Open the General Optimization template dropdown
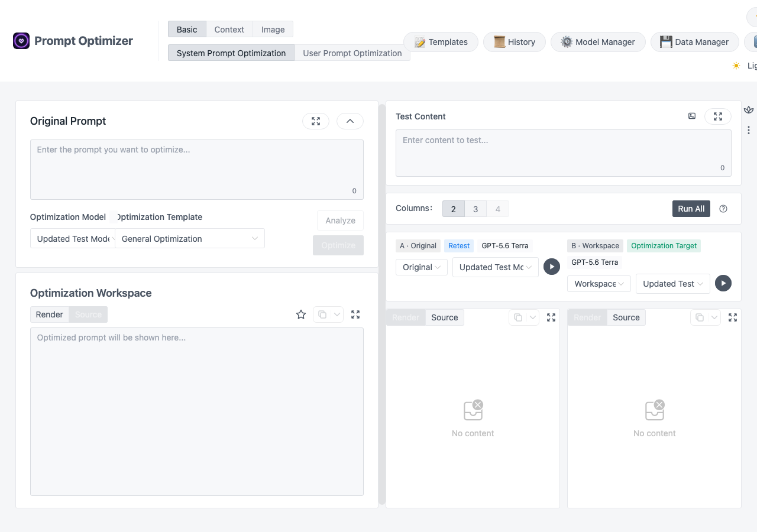The image size is (757, 532). 190,239
